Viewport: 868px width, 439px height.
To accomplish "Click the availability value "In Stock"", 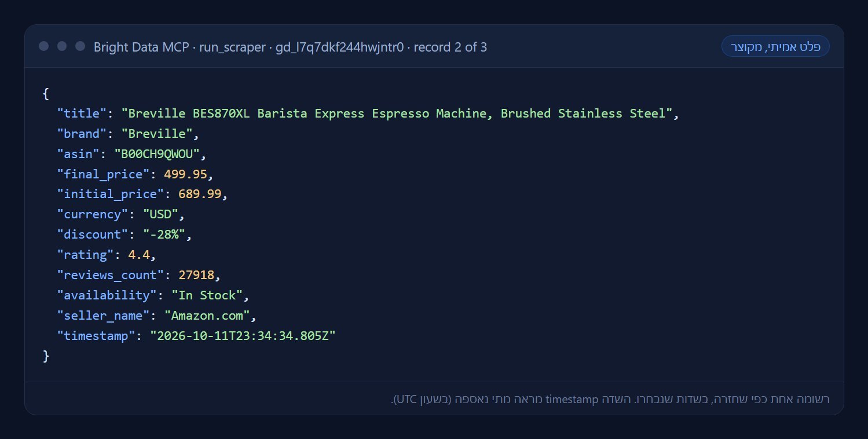I will pos(207,295).
